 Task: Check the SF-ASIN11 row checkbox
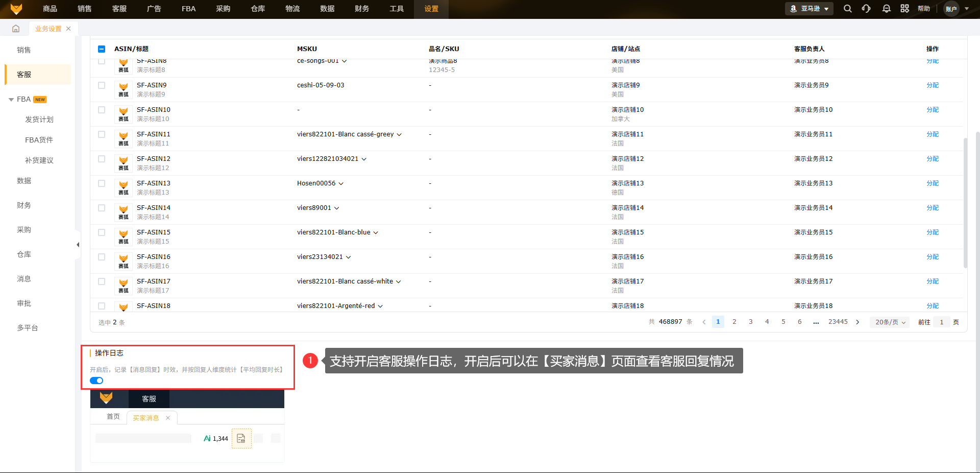tap(102, 134)
